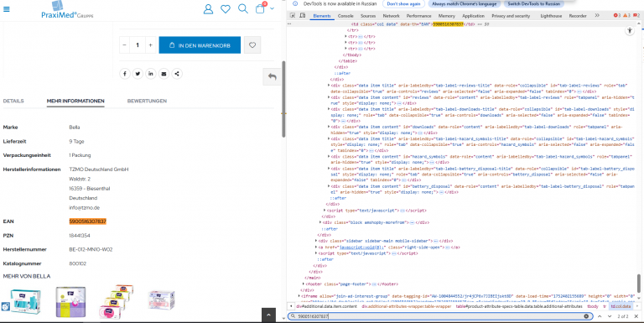The width and height of the screenshot is (644, 323).
Task: Switch to Mehr Informationen tab
Action: pos(75,101)
